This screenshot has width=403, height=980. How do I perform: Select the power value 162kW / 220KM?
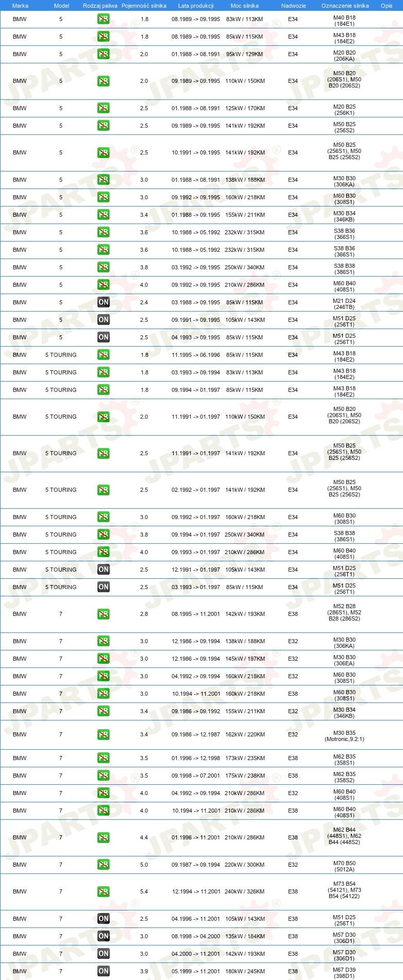pyautogui.click(x=245, y=734)
